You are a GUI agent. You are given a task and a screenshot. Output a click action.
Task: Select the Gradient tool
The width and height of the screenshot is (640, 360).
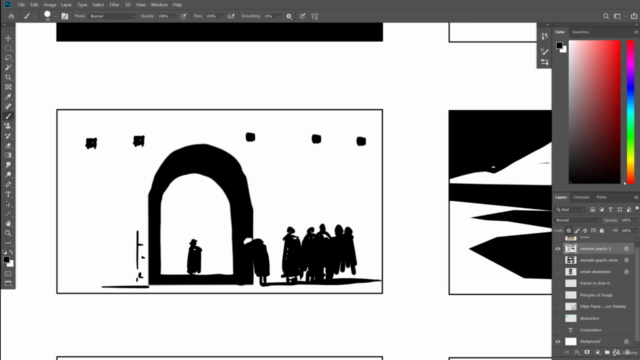click(8, 156)
